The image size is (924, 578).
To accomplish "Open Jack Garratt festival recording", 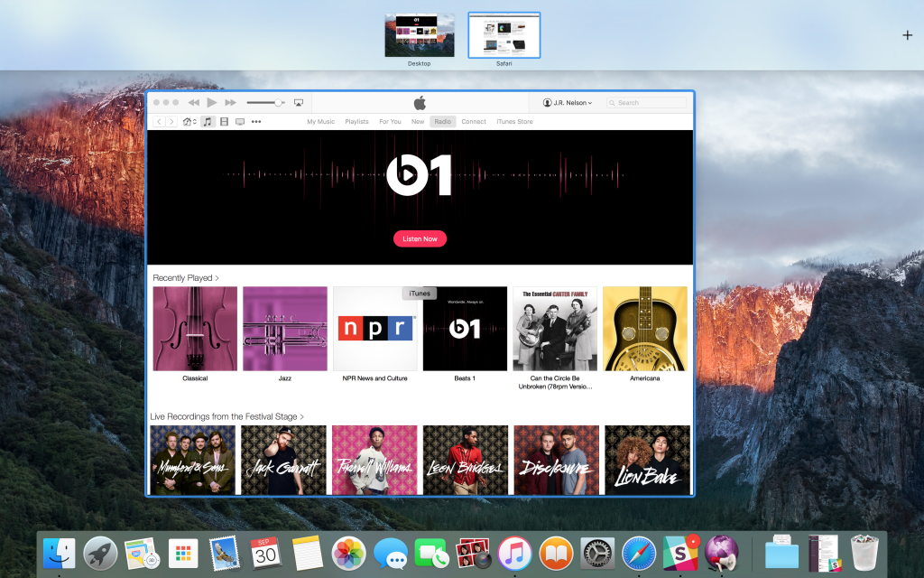I will click(x=283, y=460).
